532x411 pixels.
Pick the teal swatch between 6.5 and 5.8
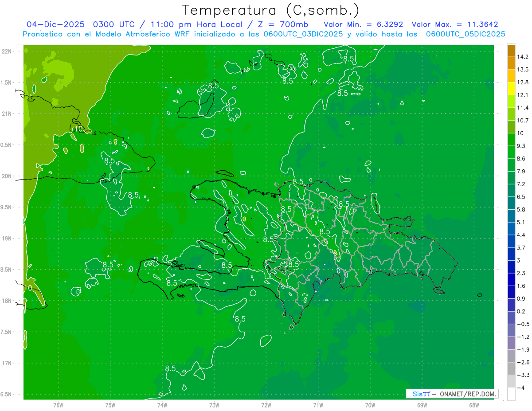[x=511, y=204]
